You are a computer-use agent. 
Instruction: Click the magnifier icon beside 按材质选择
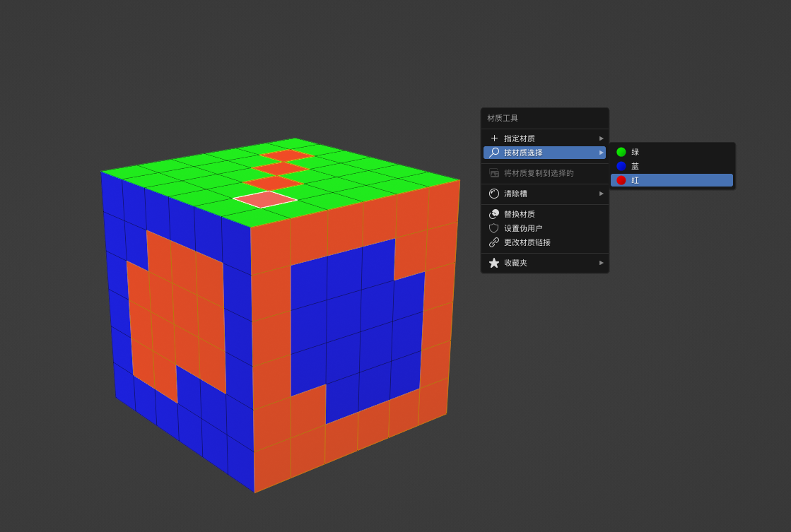(x=494, y=153)
